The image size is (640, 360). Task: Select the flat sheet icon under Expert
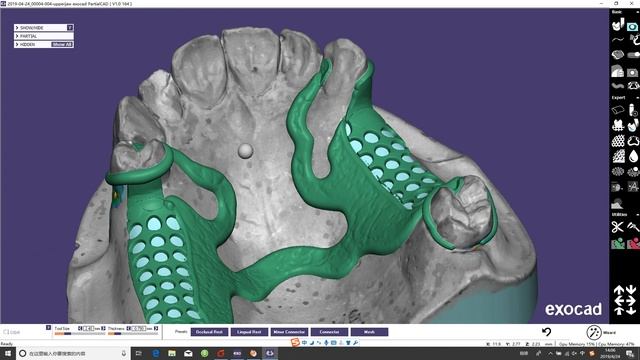tap(618, 109)
